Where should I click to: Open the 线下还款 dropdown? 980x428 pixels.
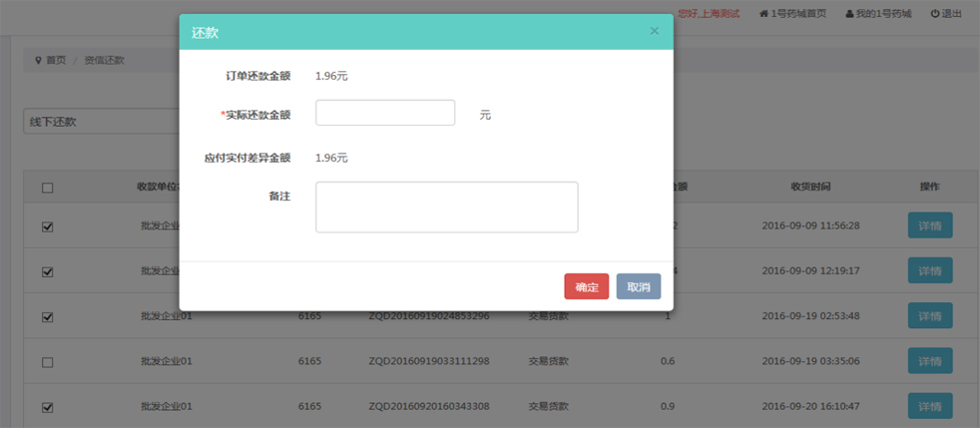pyautogui.click(x=100, y=122)
